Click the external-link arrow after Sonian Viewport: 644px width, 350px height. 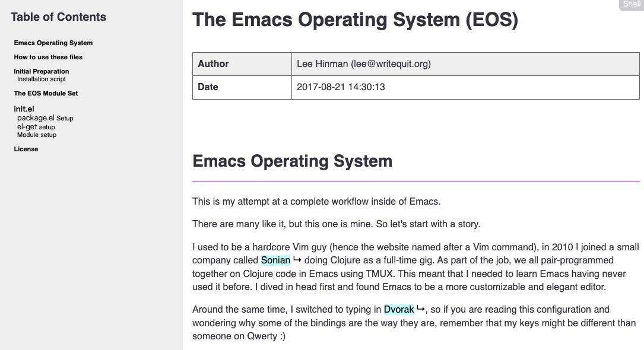point(296,258)
